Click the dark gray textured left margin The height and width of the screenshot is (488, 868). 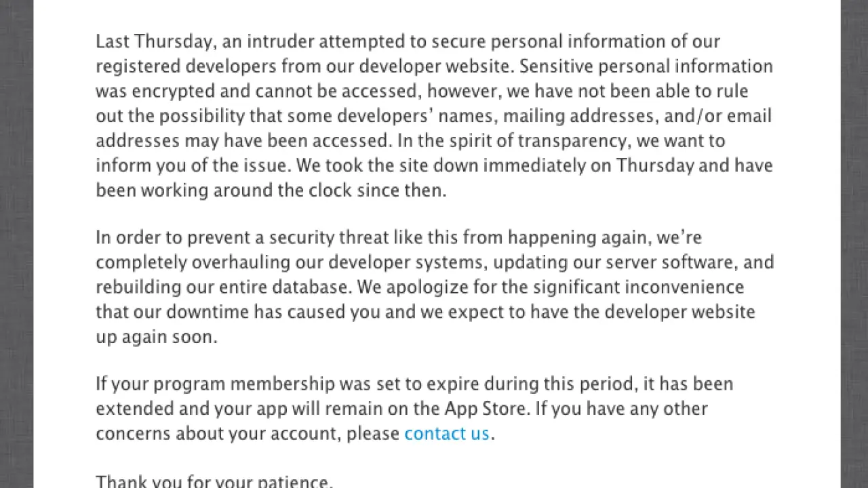(16, 244)
